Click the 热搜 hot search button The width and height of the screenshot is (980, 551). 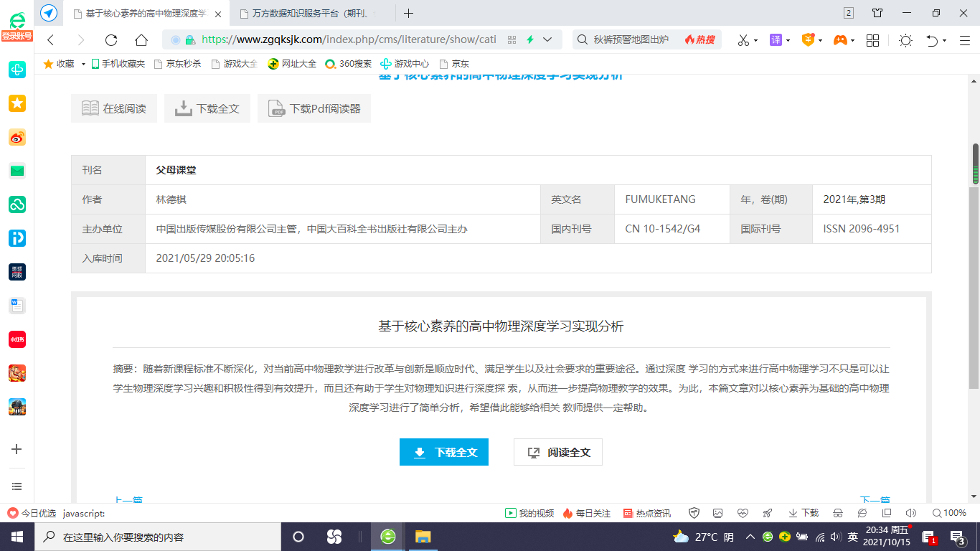700,40
